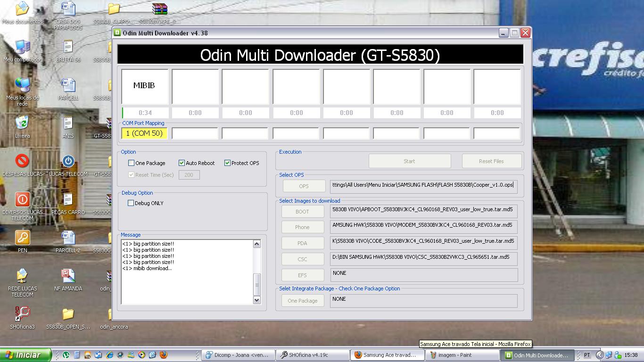Click the Start execution button
This screenshot has width=644, height=362.
pyautogui.click(x=410, y=161)
